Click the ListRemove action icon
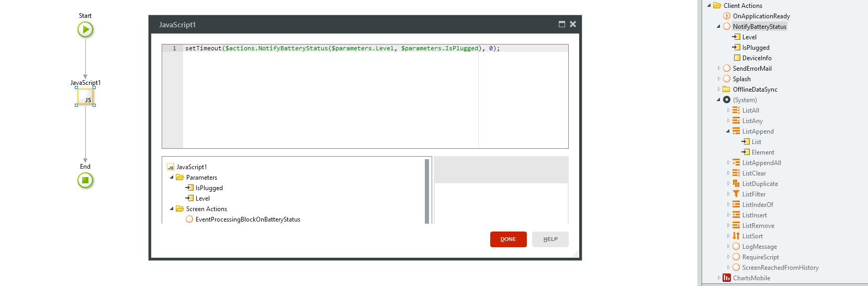 click(736, 226)
